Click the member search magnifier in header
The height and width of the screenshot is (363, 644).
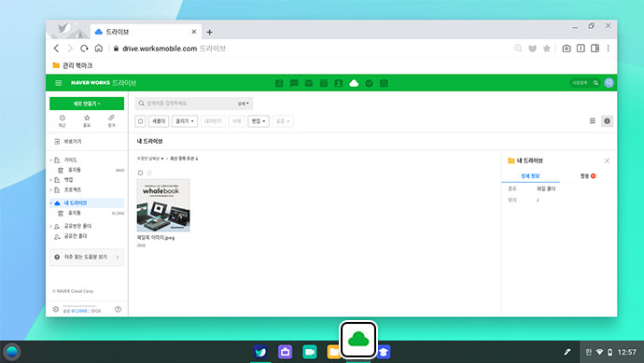[595, 83]
